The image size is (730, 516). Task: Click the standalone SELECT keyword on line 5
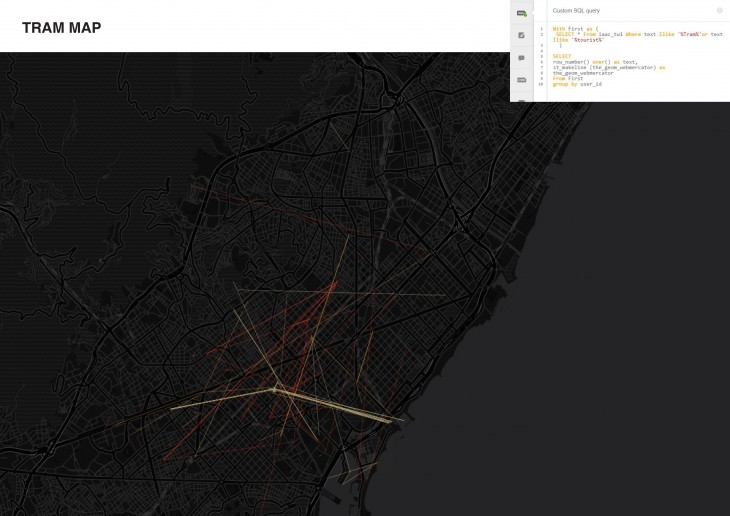coord(561,56)
